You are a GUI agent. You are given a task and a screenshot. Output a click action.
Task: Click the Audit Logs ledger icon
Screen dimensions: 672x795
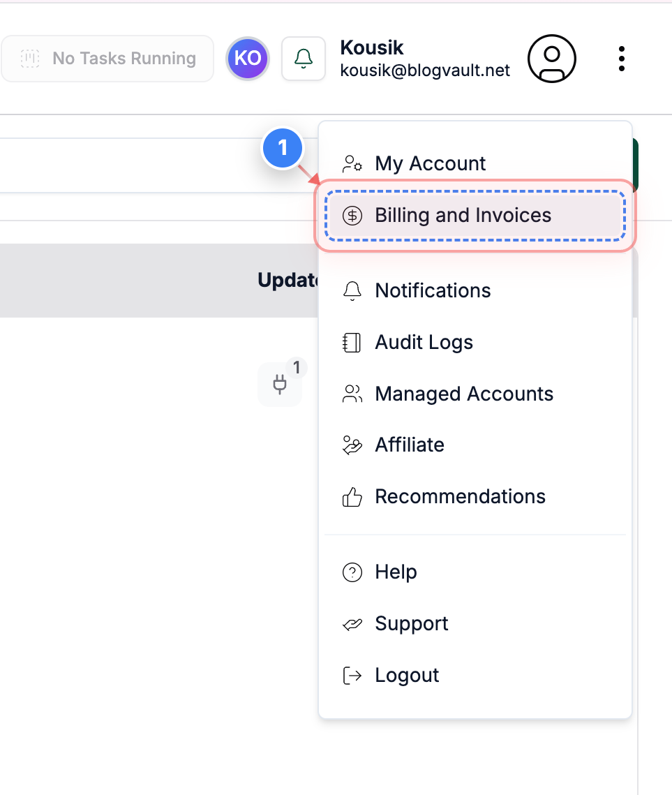point(352,342)
